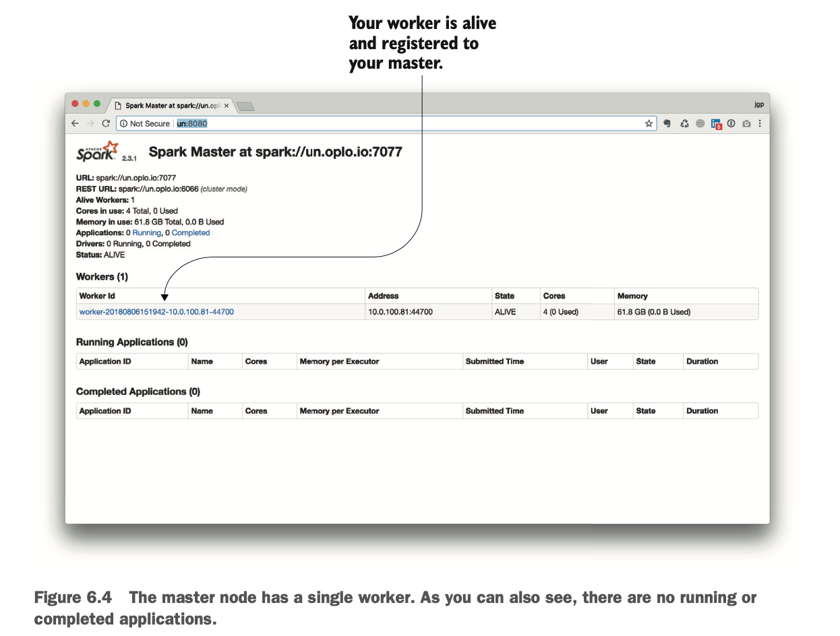The image size is (840, 636).
Task: Click the 'Completed Applications (0)' heading
Action: pos(138,391)
